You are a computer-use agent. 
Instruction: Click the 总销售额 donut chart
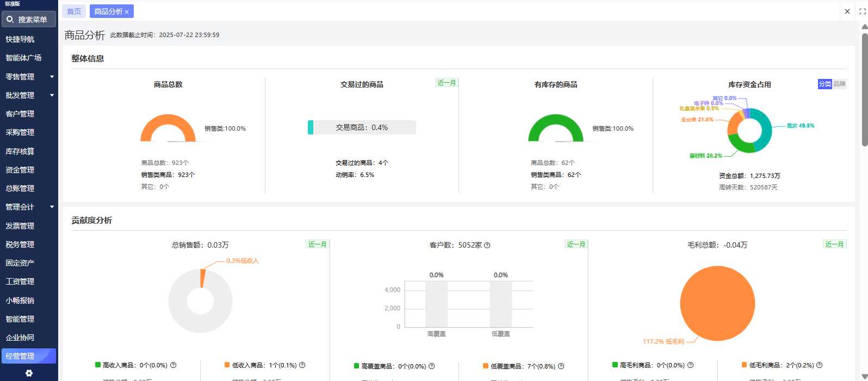coord(200,300)
